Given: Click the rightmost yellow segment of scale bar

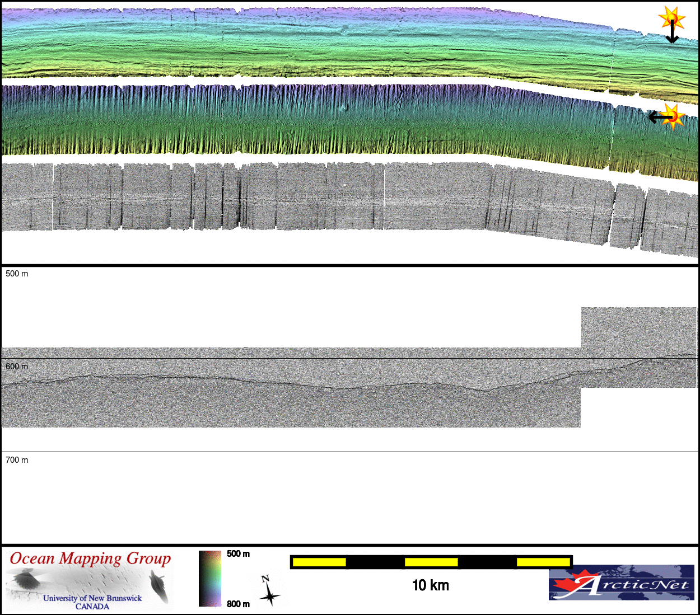Looking at the screenshot, I should tap(543, 562).
